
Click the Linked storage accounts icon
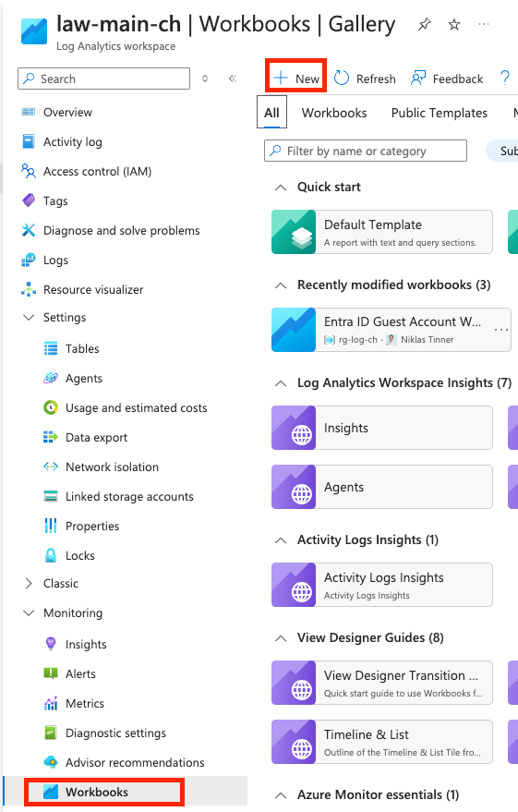point(51,496)
